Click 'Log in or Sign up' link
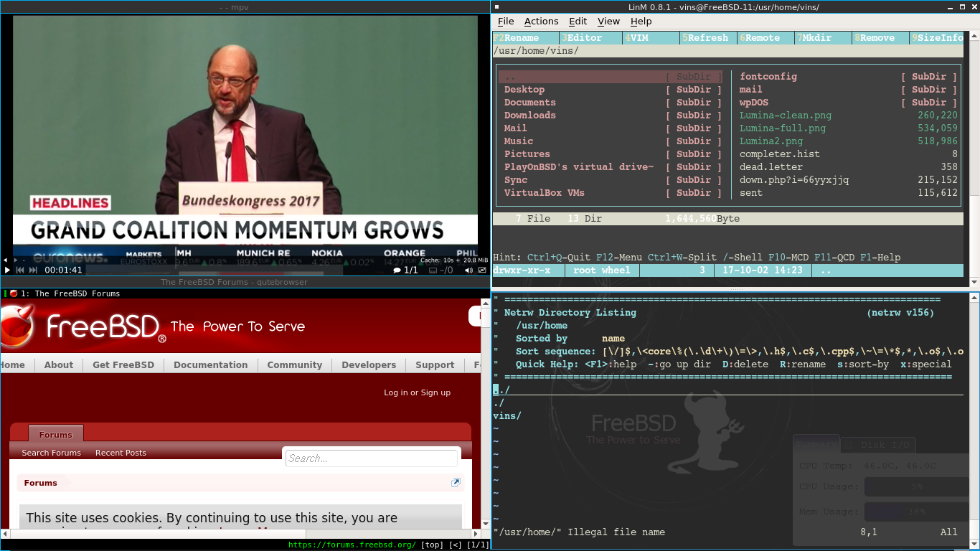The height and width of the screenshot is (551, 980). [x=417, y=392]
